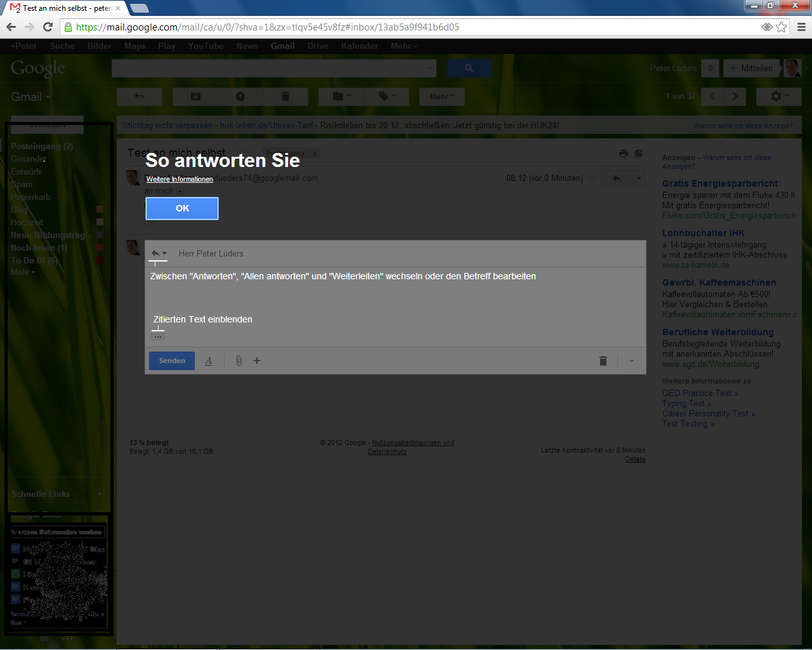Image resolution: width=812 pixels, height=650 pixels.
Task: Open the Weitere Informationen link
Action: [180, 179]
